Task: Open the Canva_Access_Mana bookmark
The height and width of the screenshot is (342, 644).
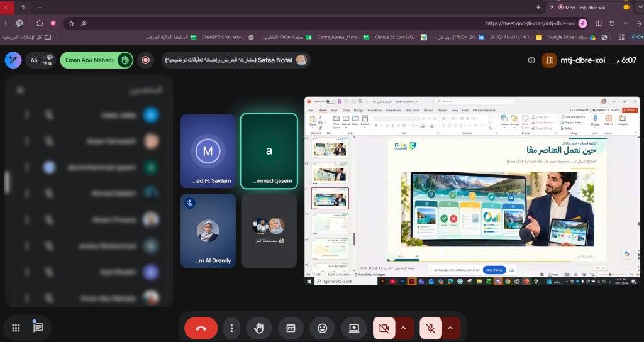Action: (343, 37)
